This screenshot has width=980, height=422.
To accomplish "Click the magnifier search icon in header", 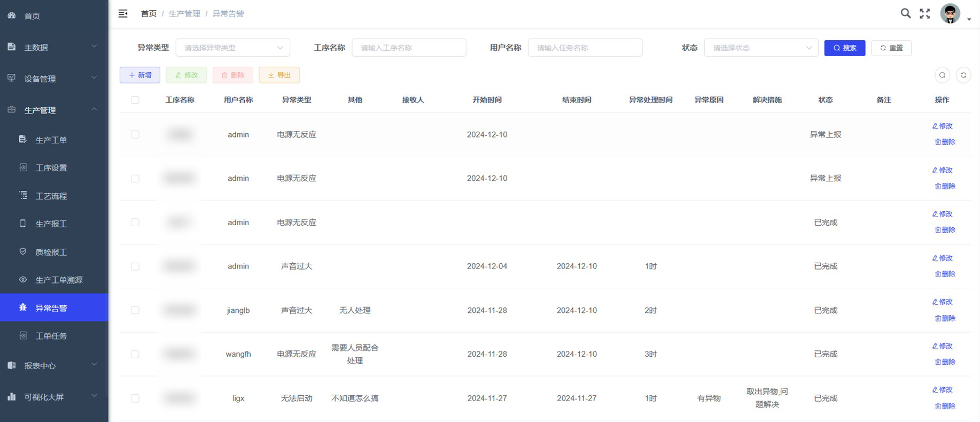I will point(905,13).
